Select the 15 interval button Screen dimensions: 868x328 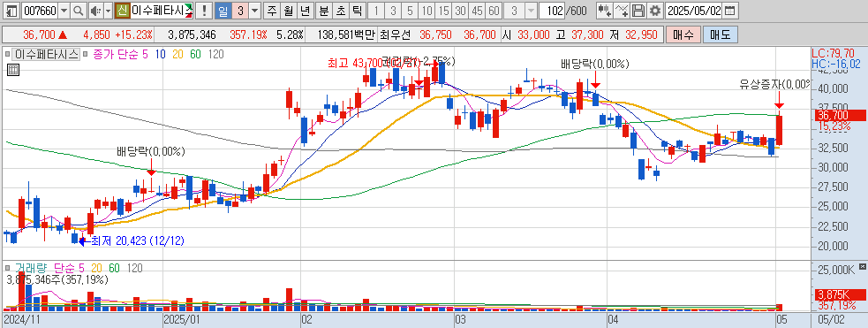[x=443, y=11]
